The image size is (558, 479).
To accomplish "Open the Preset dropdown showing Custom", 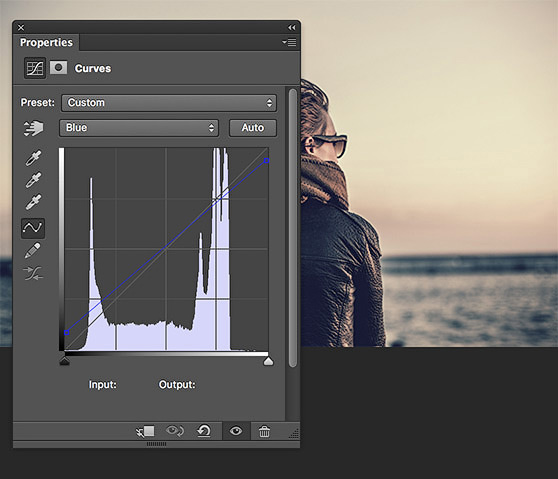I will [x=169, y=103].
